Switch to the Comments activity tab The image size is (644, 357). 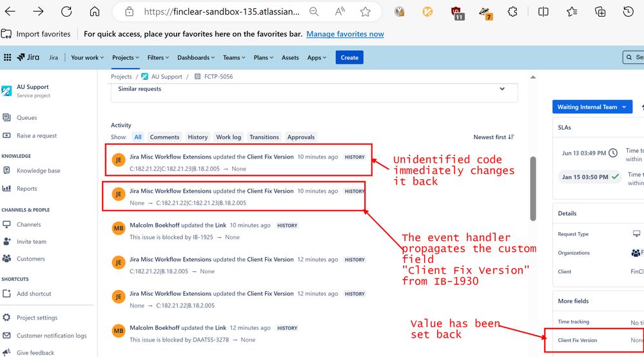164,137
